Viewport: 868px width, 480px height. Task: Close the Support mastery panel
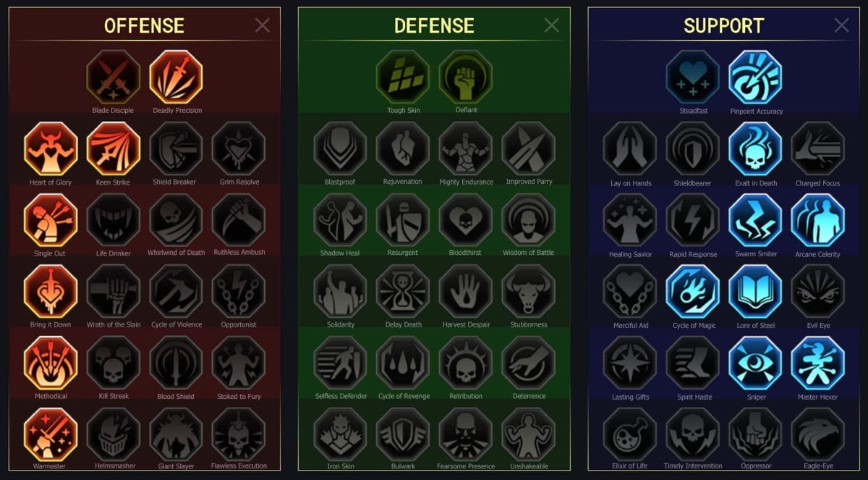pyautogui.click(x=842, y=25)
